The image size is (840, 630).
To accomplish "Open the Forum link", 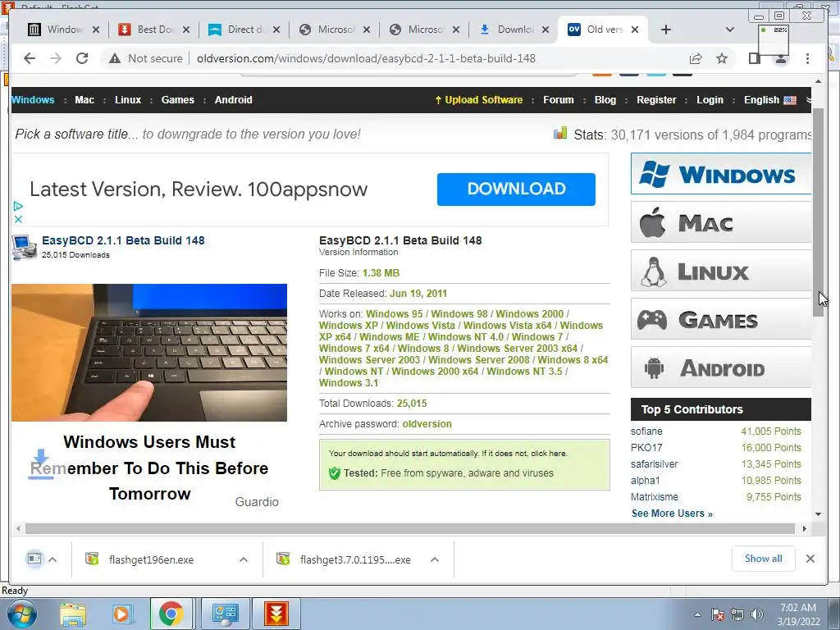I will tap(558, 99).
